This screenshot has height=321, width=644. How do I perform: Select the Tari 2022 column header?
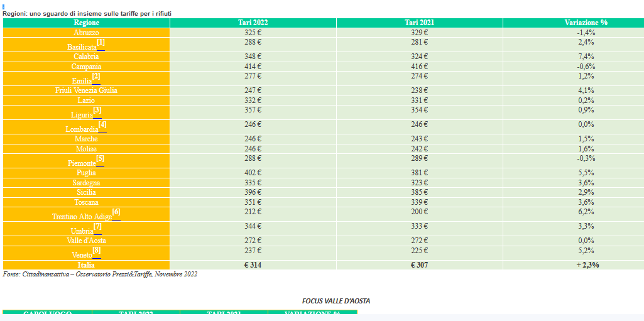(x=253, y=23)
